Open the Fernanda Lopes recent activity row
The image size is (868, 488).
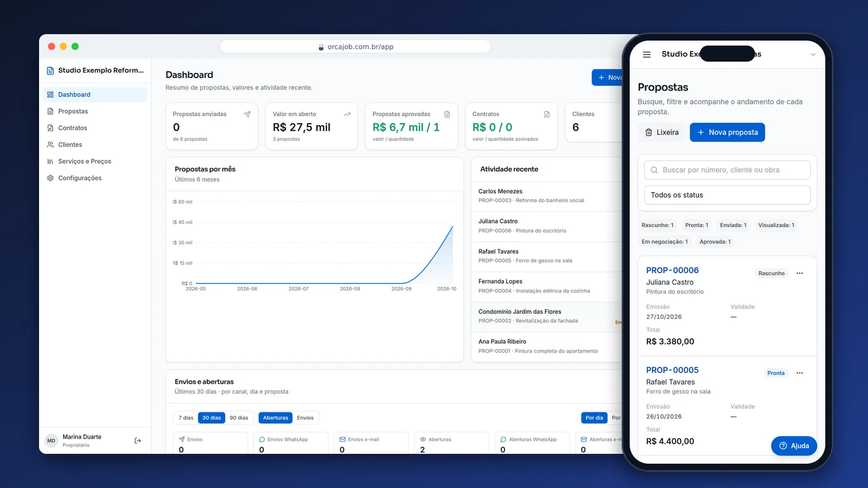547,286
